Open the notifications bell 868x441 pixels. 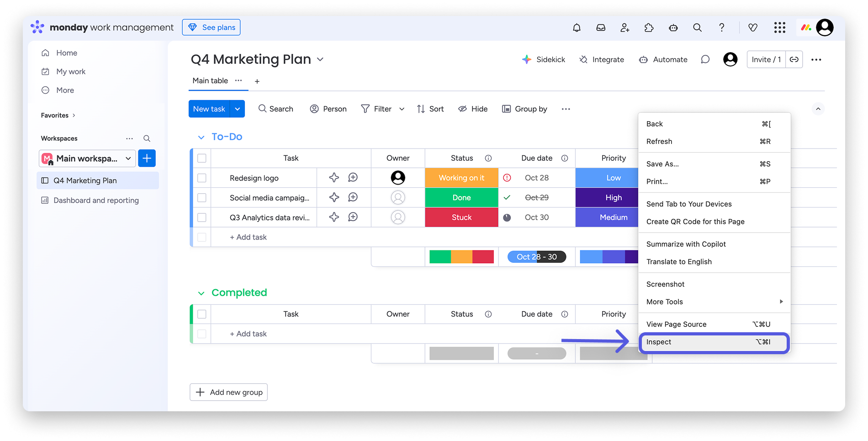577,27
